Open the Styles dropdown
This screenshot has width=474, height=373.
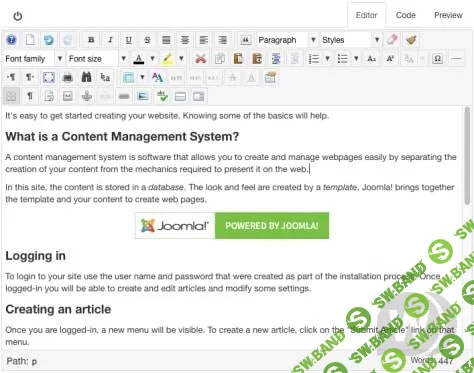(x=350, y=40)
